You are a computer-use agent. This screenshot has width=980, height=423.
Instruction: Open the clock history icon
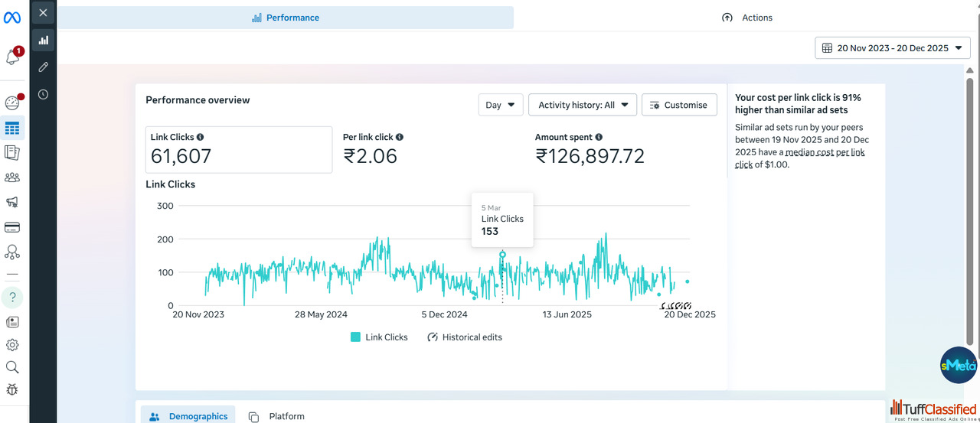43,95
